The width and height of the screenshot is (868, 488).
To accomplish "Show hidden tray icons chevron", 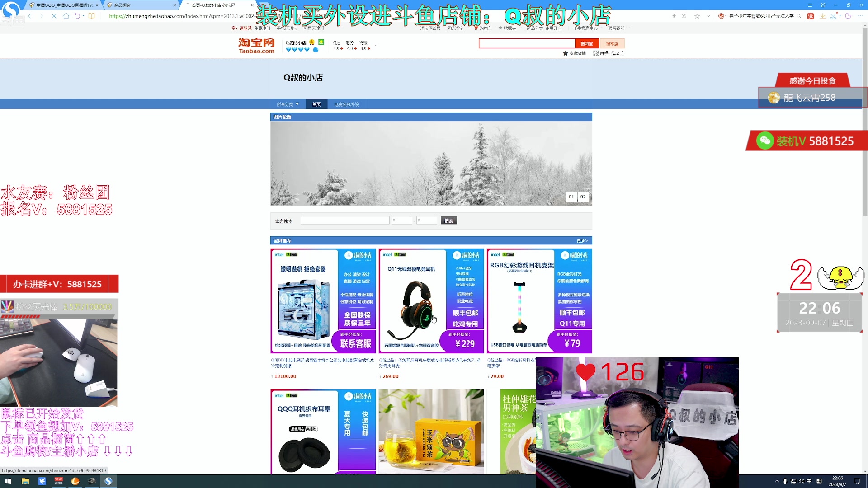I will (777, 481).
